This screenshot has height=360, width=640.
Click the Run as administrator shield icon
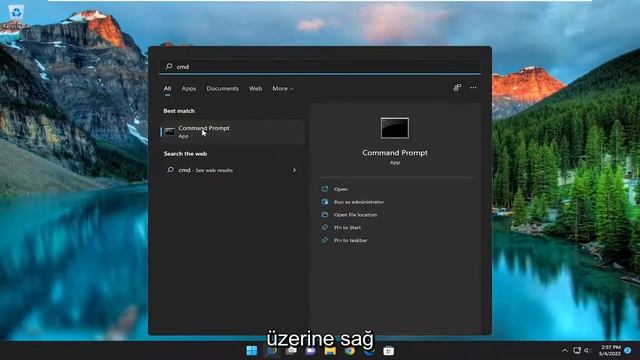(x=325, y=202)
